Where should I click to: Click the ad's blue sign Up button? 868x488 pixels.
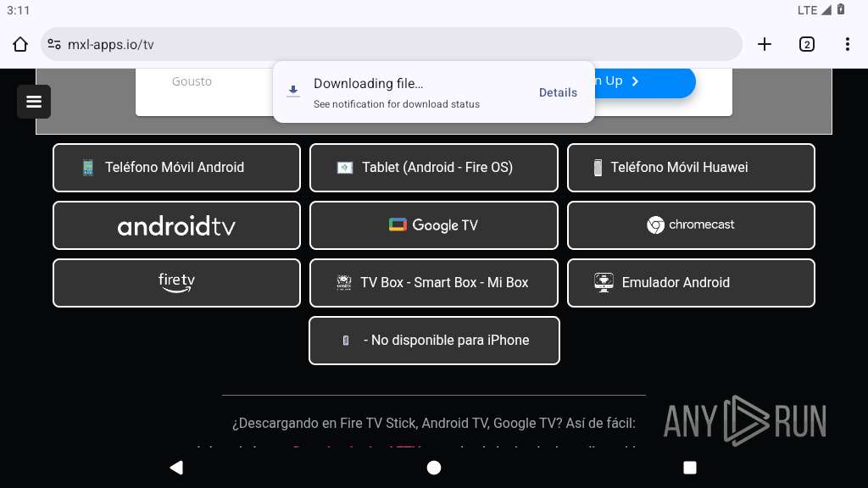coord(645,81)
